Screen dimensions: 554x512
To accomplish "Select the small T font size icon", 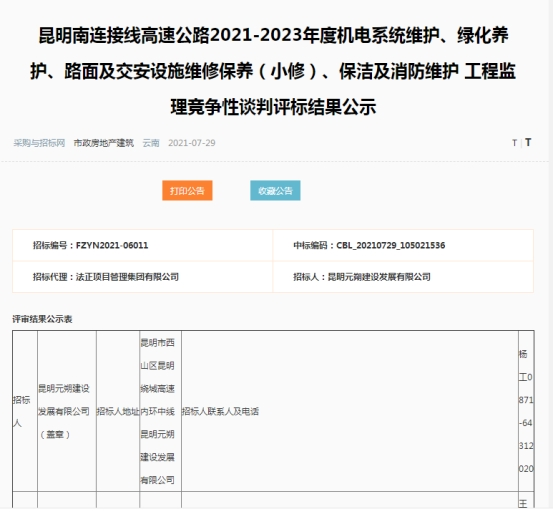I will point(514,143).
